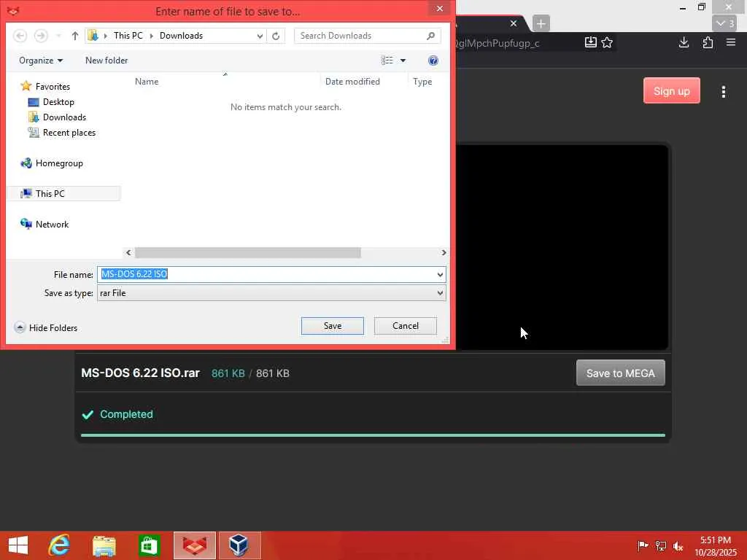747x560 pixels.
Task: Click the Sign up button on MEGA page
Action: coord(672,91)
